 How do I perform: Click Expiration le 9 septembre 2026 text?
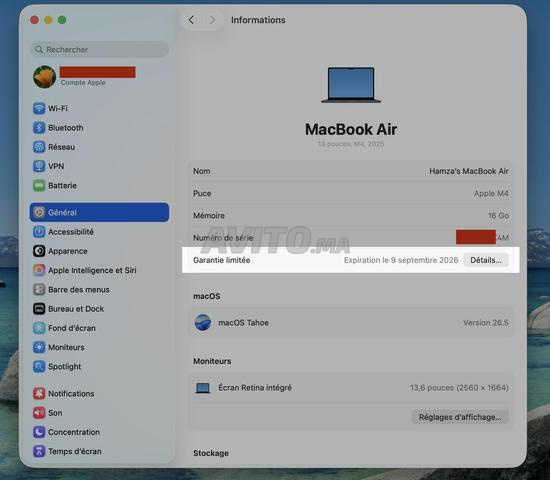[x=401, y=260]
